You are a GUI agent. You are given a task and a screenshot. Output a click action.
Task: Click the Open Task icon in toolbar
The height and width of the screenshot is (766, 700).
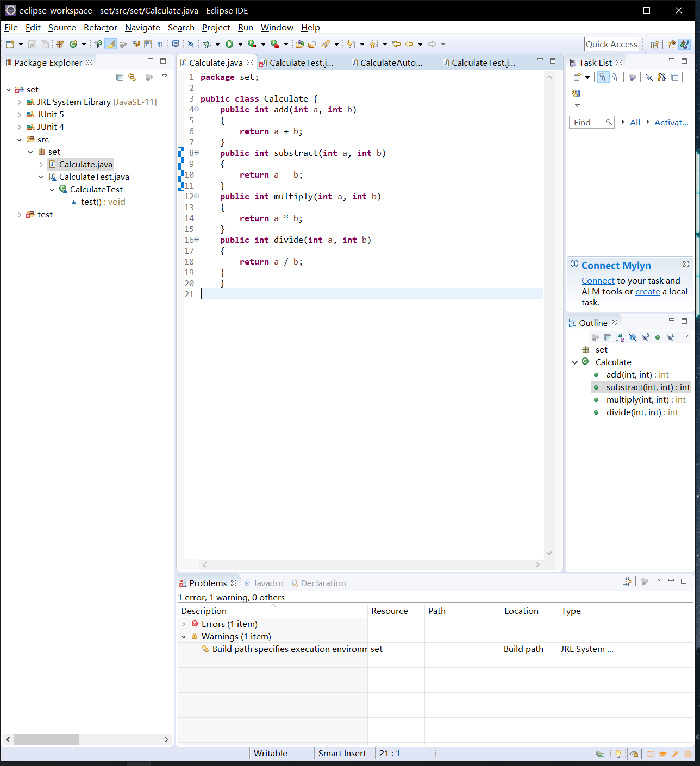(312, 44)
